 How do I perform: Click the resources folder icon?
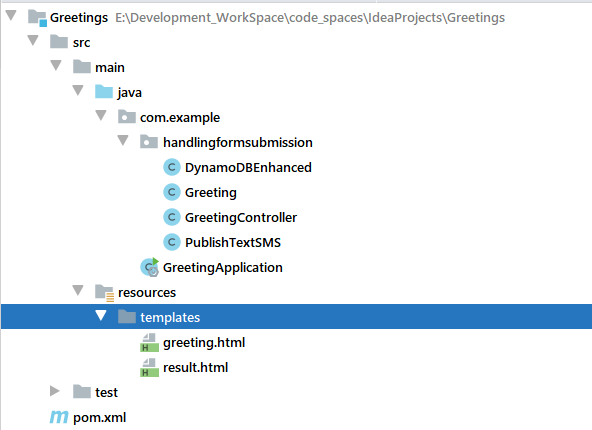(x=104, y=293)
